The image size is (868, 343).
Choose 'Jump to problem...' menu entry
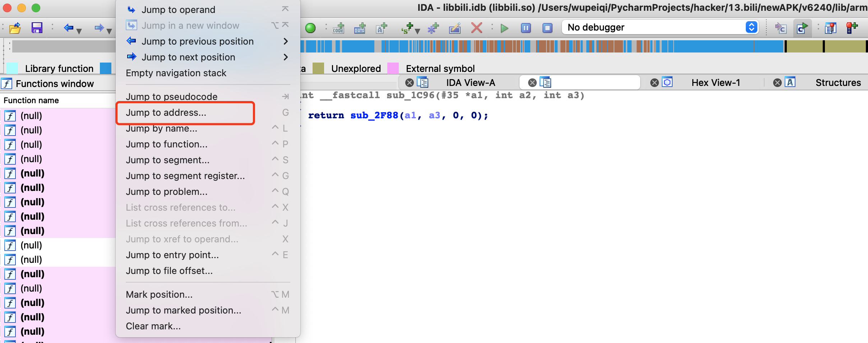[208, 192]
